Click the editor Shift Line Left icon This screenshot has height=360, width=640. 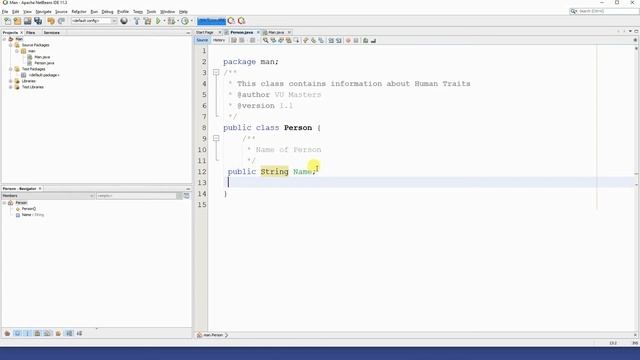click(331, 40)
